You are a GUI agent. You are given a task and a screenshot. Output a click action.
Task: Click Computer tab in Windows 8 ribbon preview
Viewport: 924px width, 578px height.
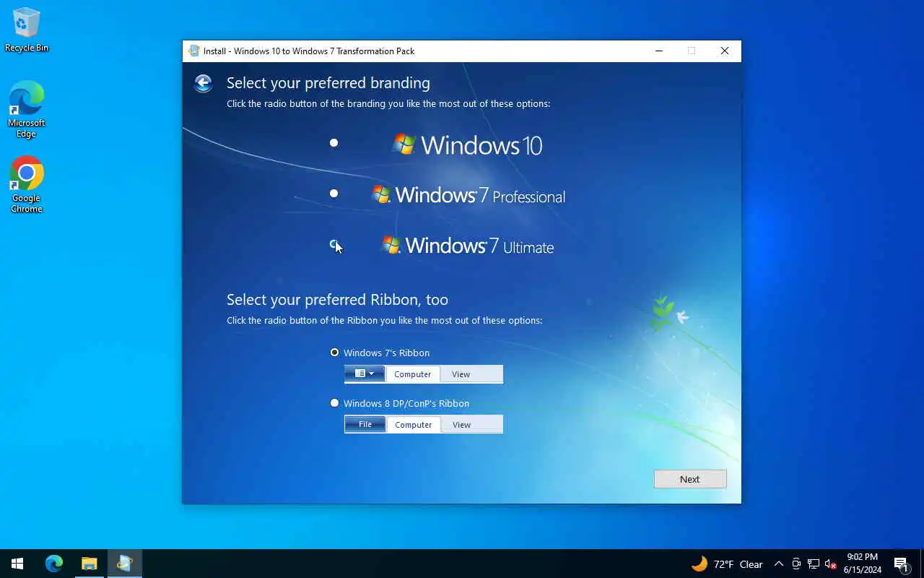pyautogui.click(x=413, y=425)
